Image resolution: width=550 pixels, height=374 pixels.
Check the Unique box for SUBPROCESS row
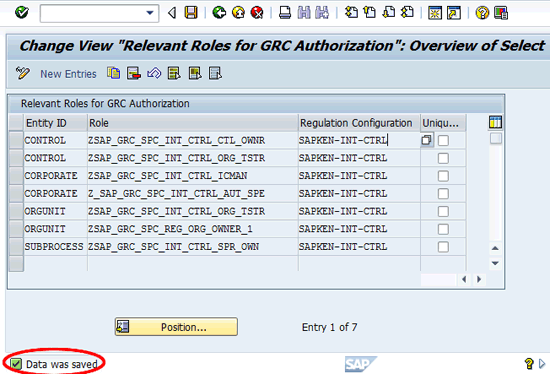(443, 247)
